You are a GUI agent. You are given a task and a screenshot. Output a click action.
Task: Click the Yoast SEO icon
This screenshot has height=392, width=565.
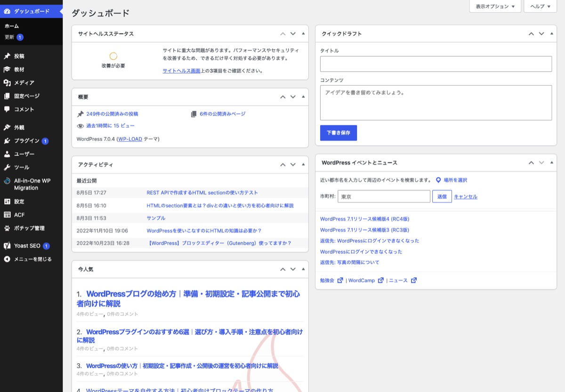coord(7,246)
